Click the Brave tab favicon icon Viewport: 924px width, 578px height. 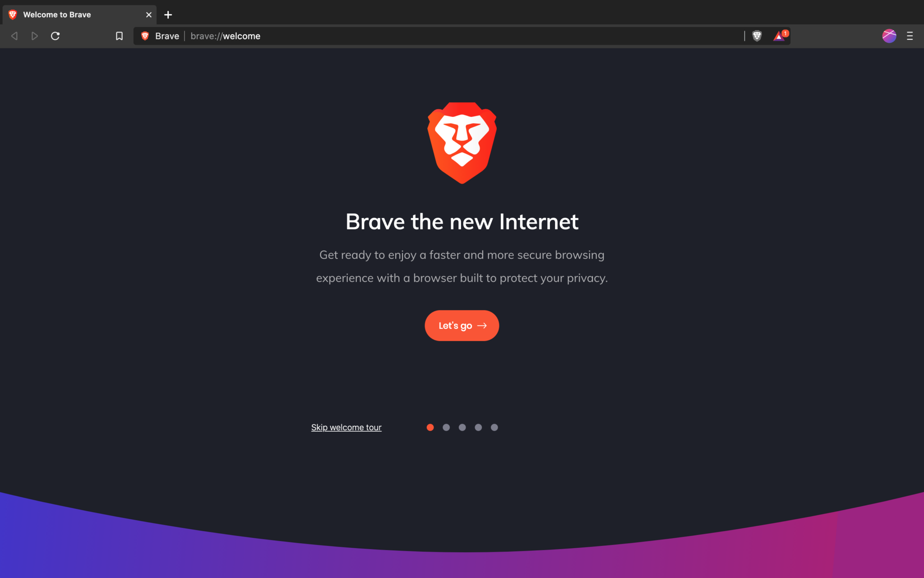click(13, 14)
